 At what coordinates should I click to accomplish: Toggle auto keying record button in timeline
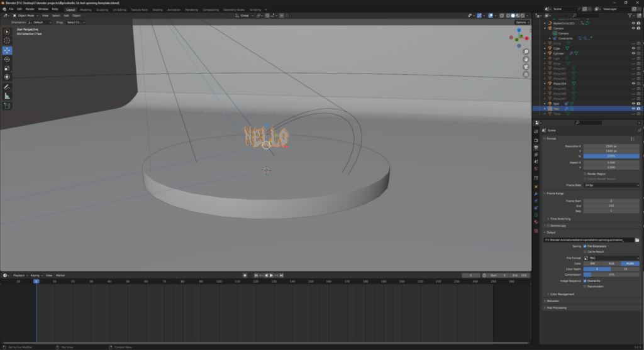245,275
